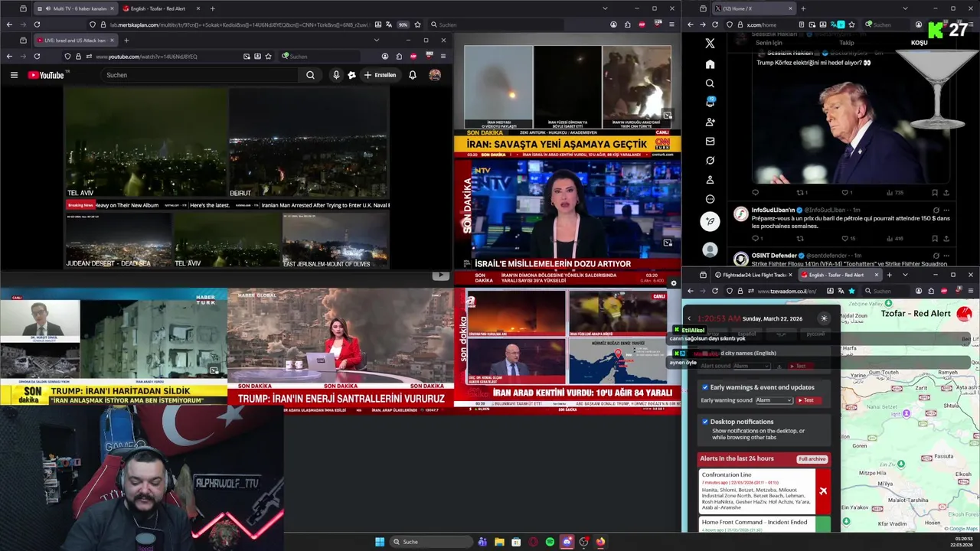Like the InfoSudLiban post
The width and height of the screenshot is (980, 551).
pos(847,238)
